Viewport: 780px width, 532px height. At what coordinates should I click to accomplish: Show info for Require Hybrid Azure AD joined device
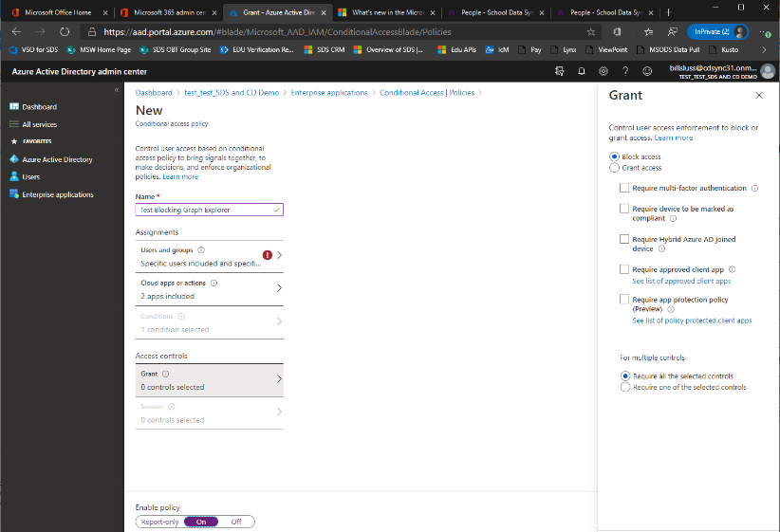(x=661, y=248)
